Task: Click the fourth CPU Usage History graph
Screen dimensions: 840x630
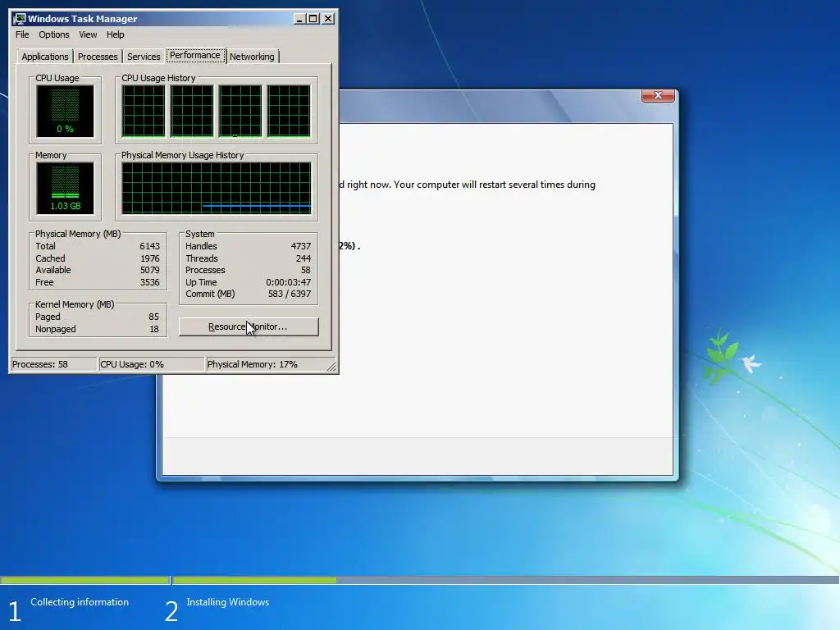Action: 289,112
